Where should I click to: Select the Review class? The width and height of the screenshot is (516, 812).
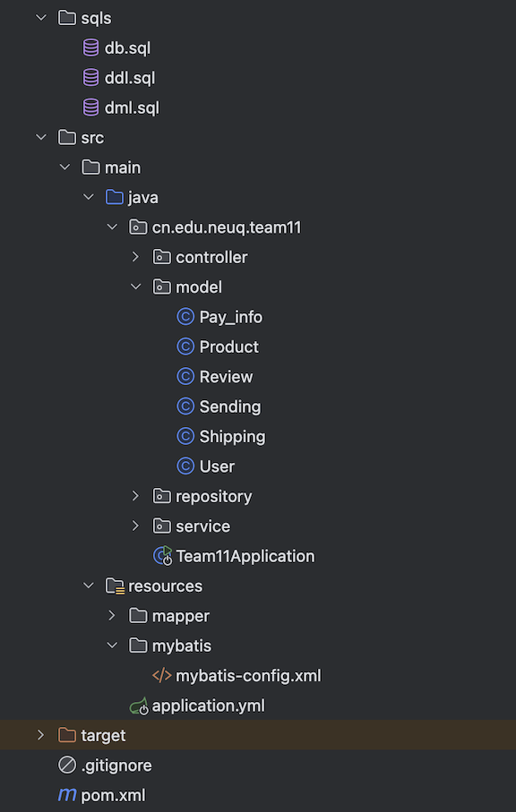[x=226, y=377]
